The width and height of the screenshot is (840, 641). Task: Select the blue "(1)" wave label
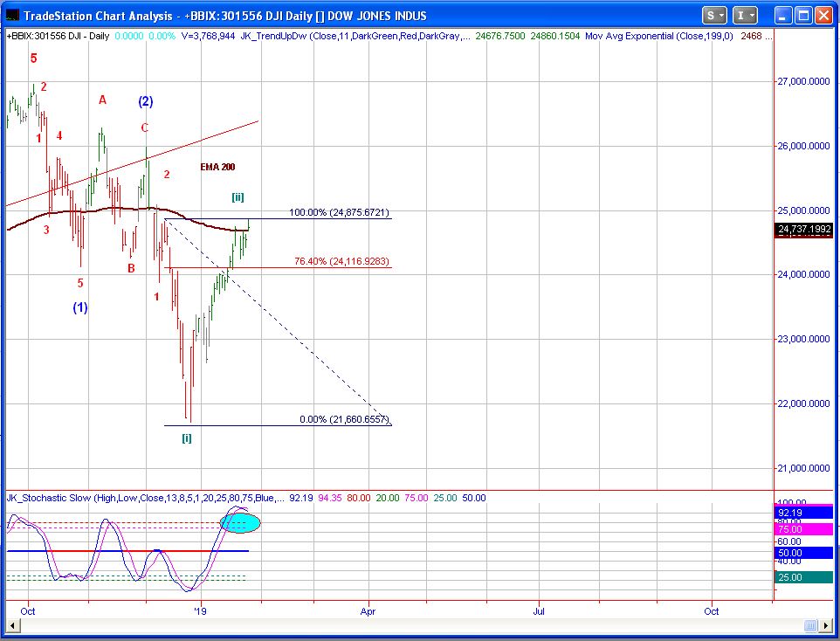pos(80,307)
